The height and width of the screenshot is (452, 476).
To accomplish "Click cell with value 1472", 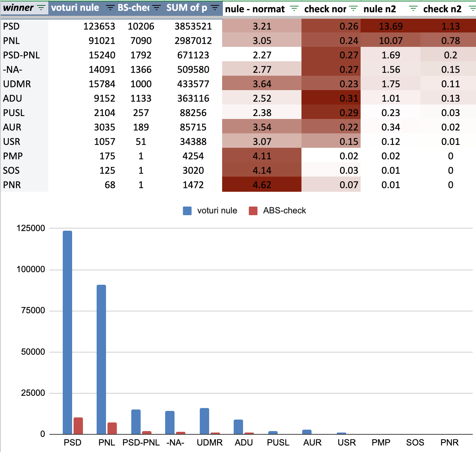I will 193,185.
